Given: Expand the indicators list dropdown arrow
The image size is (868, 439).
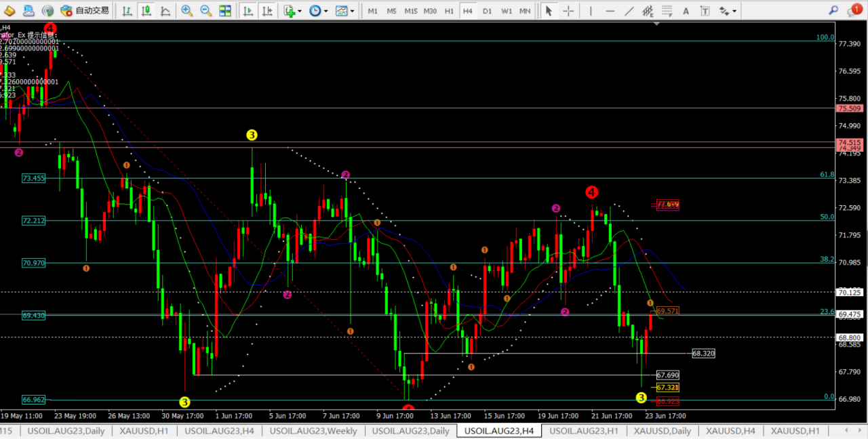Looking at the screenshot, I should pos(300,11).
